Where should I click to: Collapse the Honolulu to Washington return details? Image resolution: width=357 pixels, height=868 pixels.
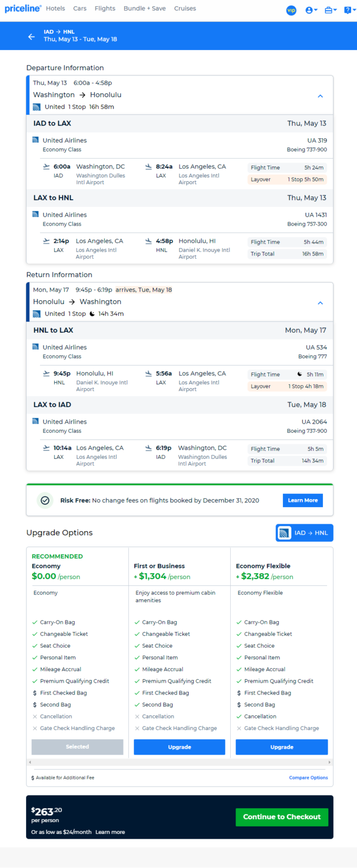point(320,303)
